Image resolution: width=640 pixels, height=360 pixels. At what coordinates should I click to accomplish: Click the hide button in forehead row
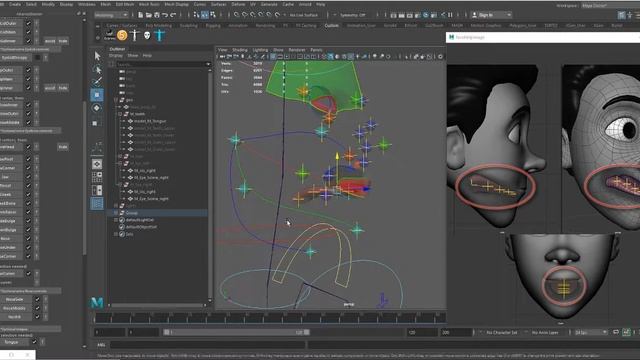tap(63, 147)
